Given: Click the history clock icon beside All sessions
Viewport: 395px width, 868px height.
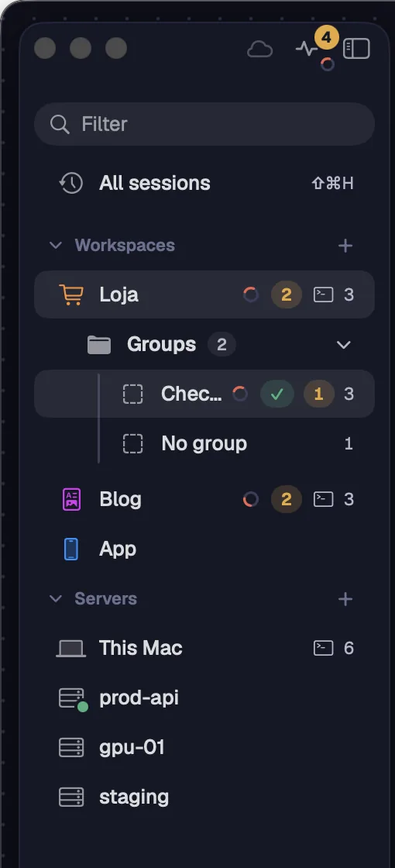Looking at the screenshot, I should coord(71,183).
